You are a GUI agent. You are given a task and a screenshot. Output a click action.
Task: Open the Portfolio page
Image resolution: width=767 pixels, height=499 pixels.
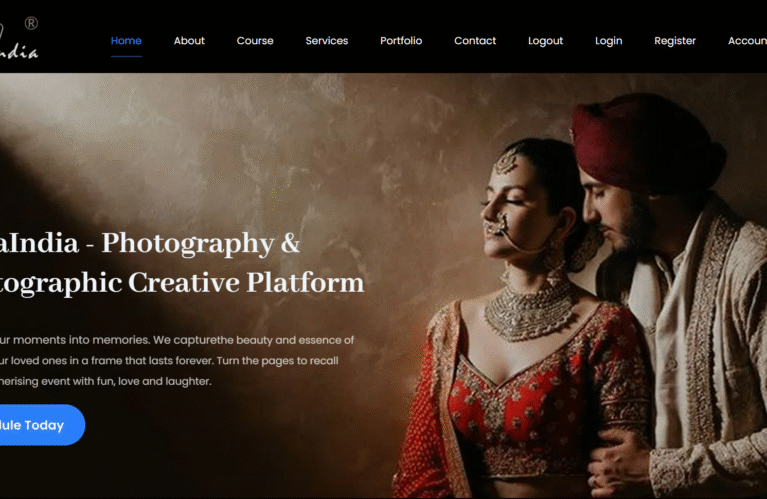[x=401, y=41]
